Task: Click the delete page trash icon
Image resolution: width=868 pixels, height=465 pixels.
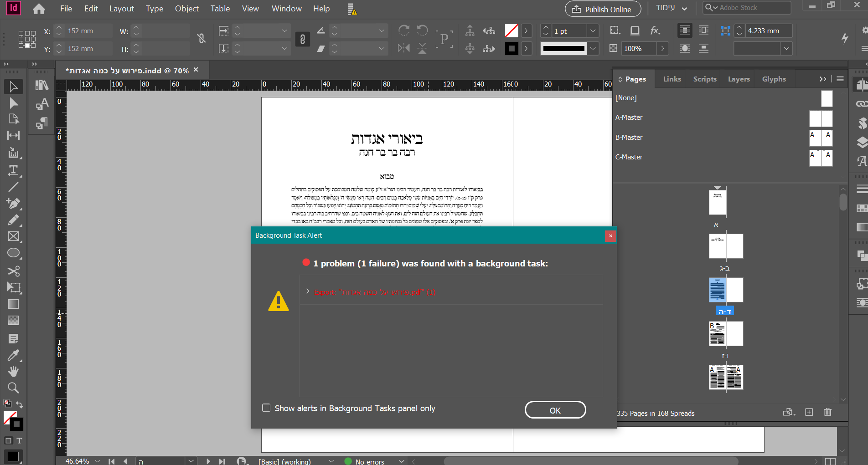Action: (x=827, y=412)
